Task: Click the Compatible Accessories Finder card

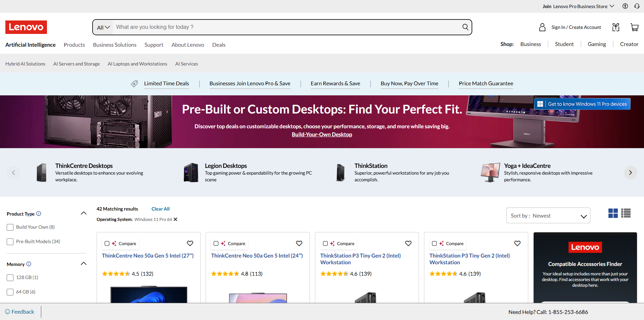Action: click(x=585, y=268)
